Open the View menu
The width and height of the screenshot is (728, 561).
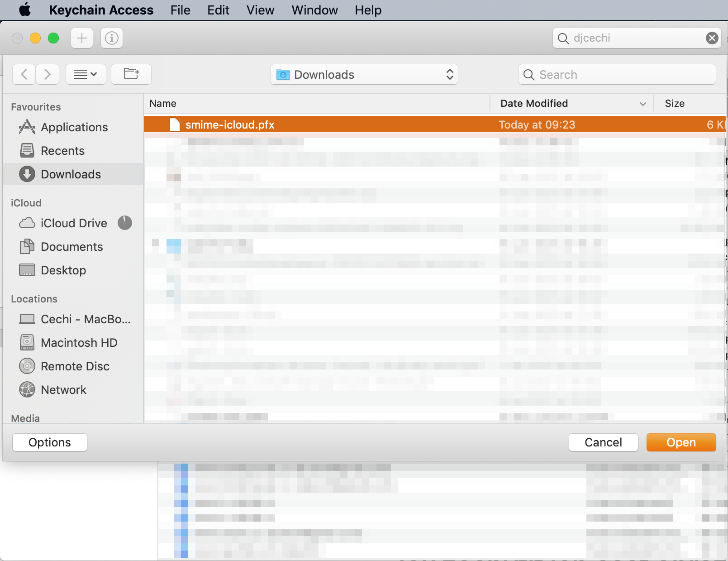[260, 10]
